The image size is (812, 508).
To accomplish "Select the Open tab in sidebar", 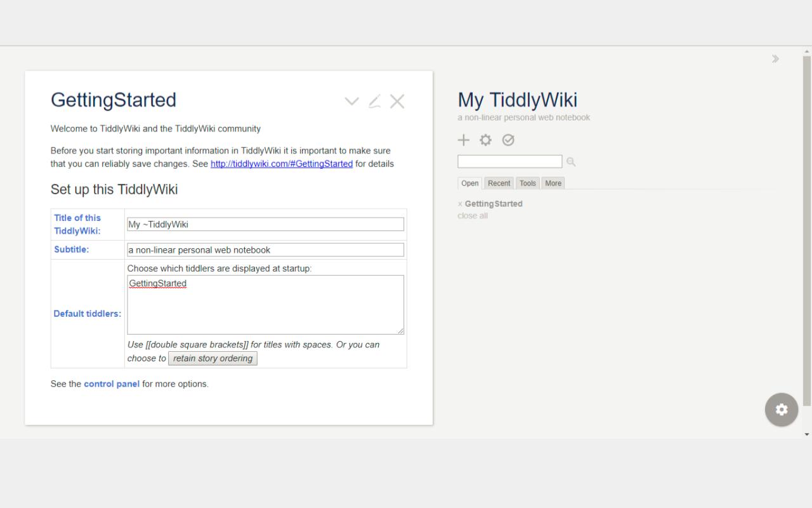I will pyautogui.click(x=470, y=184).
